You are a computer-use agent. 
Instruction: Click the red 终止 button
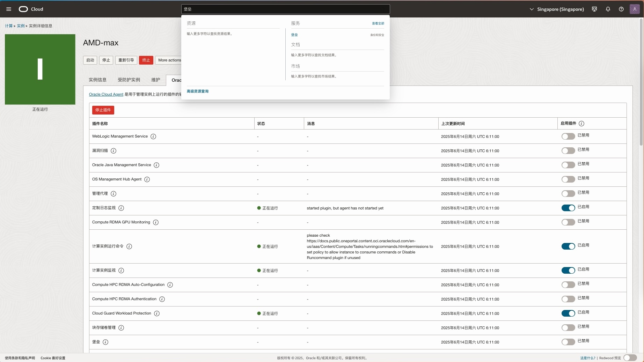tap(146, 60)
